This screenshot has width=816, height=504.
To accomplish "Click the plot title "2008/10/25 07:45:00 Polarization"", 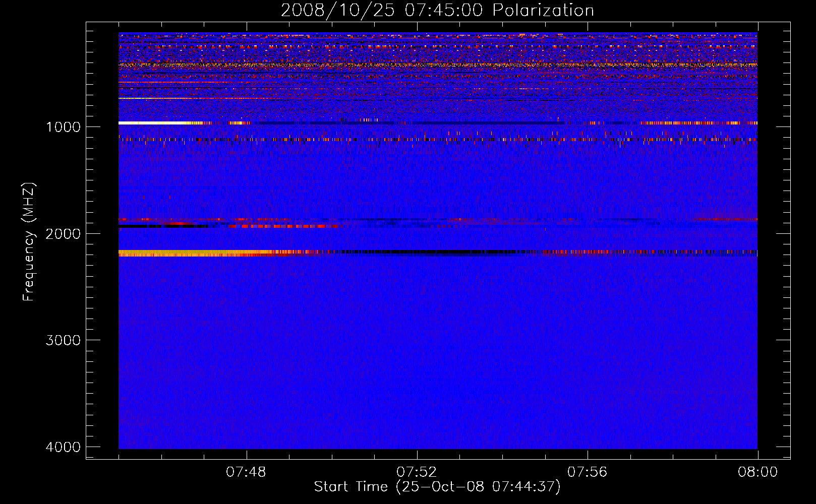I will [437, 10].
